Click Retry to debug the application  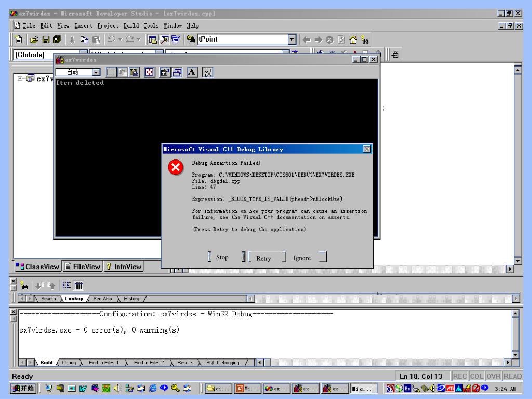click(268, 258)
